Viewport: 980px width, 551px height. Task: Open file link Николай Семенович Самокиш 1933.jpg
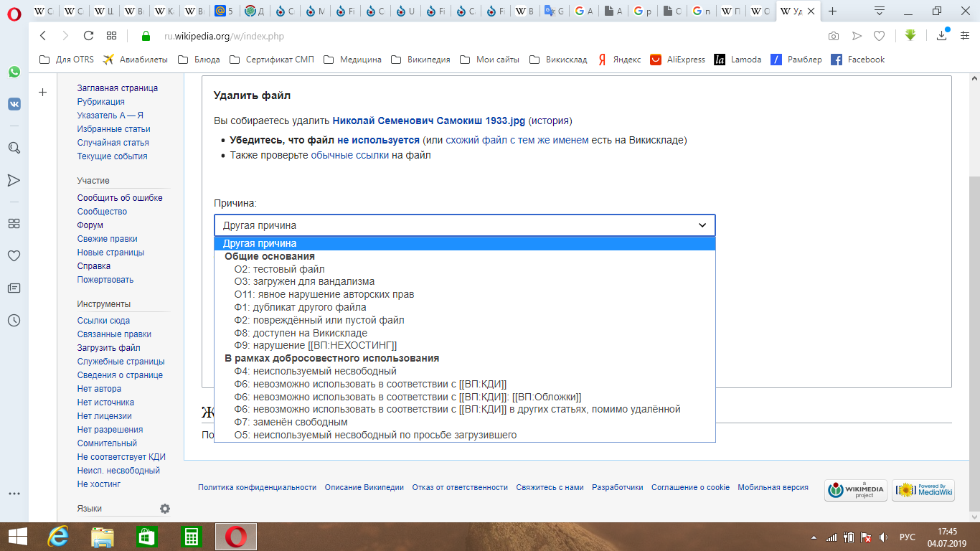(x=429, y=121)
